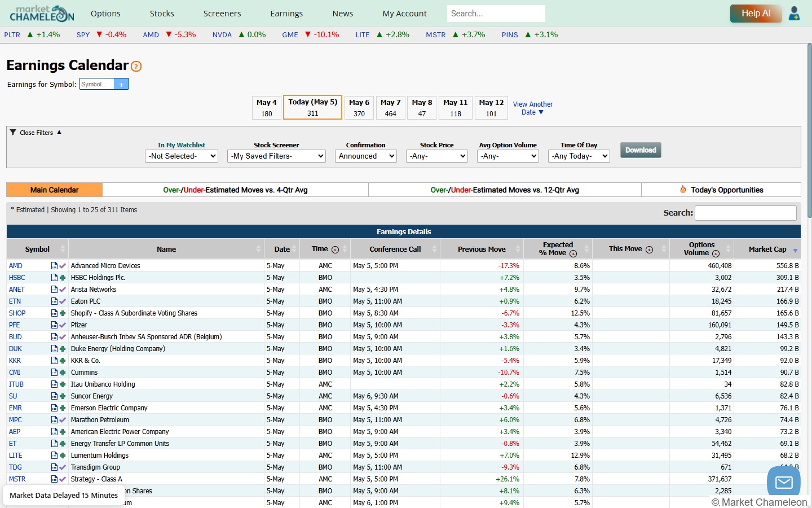
Task: Open the chat envelope message icon
Action: click(784, 482)
